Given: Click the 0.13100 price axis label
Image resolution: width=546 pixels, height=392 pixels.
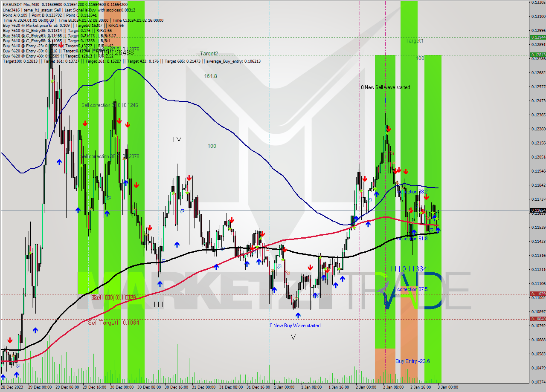Looking at the screenshot, I should 538,16.
